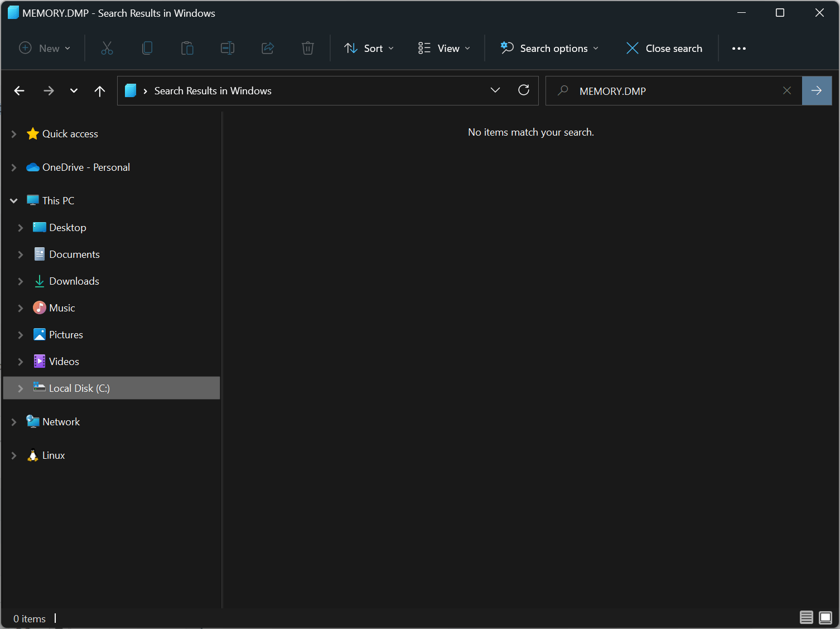
Task: Click the Music note icon
Action: [40, 308]
